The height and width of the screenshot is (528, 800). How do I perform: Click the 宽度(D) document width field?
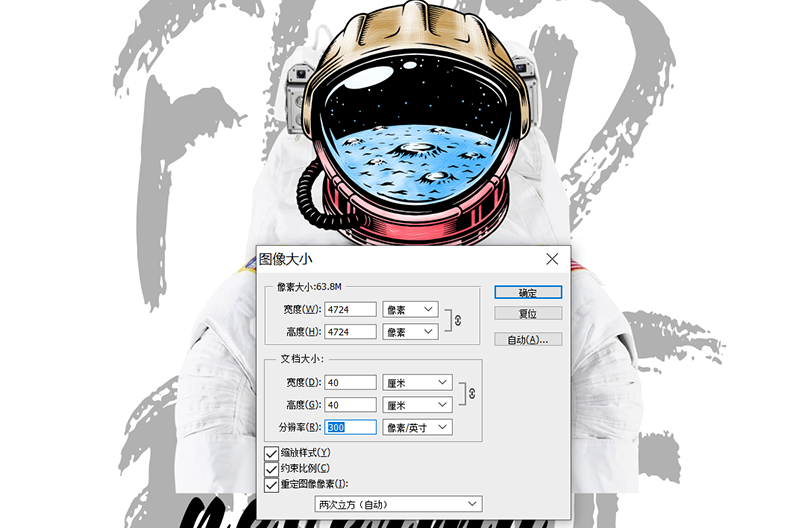coord(351,382)
